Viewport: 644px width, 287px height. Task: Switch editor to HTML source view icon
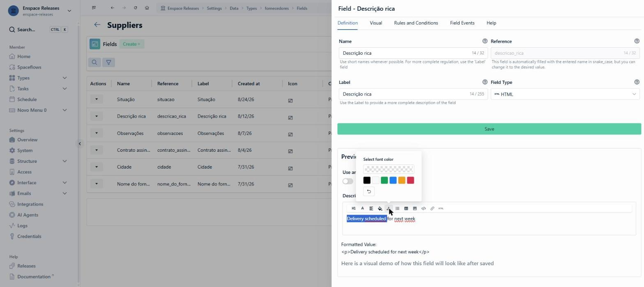click(x=441, y=208)
